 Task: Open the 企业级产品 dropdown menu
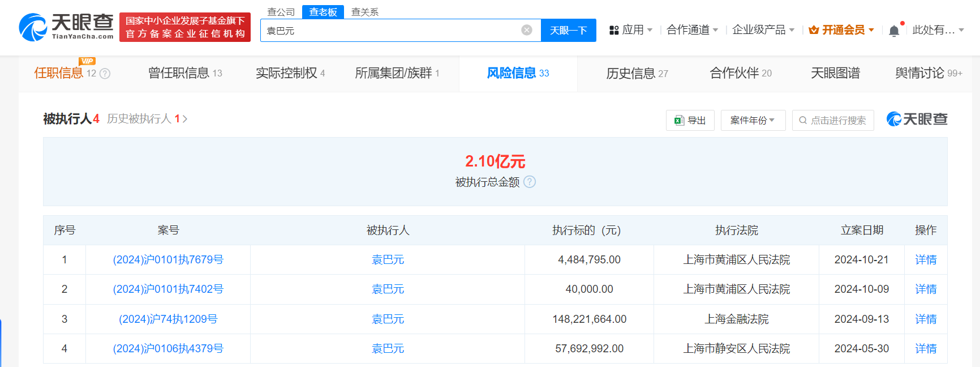(763, 30)
